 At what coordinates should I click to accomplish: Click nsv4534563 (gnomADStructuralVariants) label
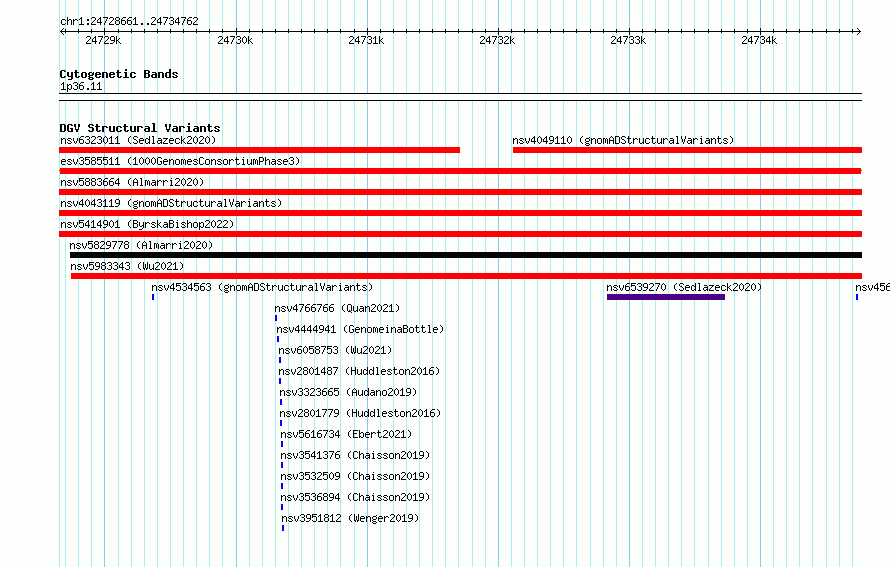(x=262, y=287)
